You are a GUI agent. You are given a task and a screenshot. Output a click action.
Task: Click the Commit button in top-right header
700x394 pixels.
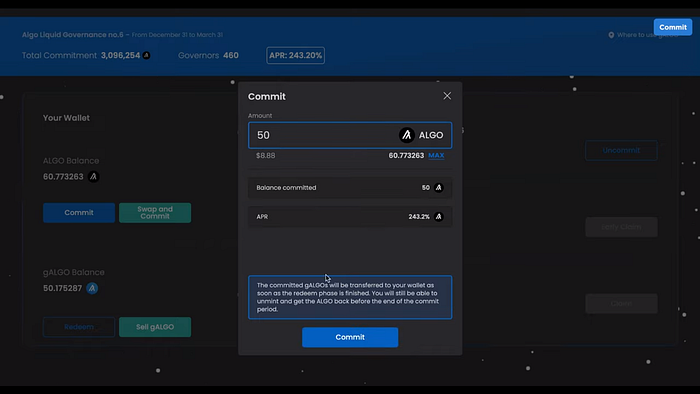pyautogui.click(x=673, y=27)
